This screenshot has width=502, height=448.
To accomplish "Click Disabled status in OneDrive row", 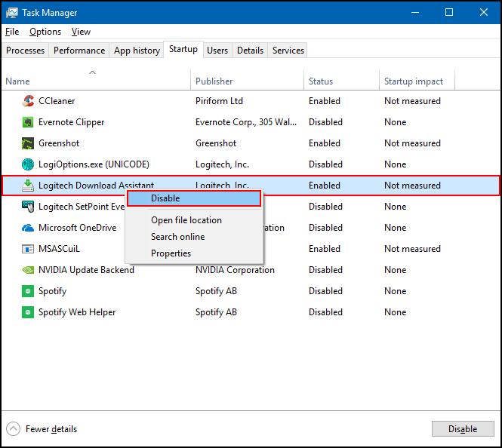I will 325,228.
